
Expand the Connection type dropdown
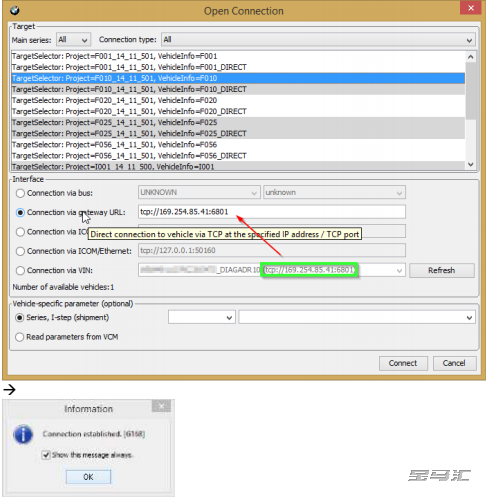318,40
